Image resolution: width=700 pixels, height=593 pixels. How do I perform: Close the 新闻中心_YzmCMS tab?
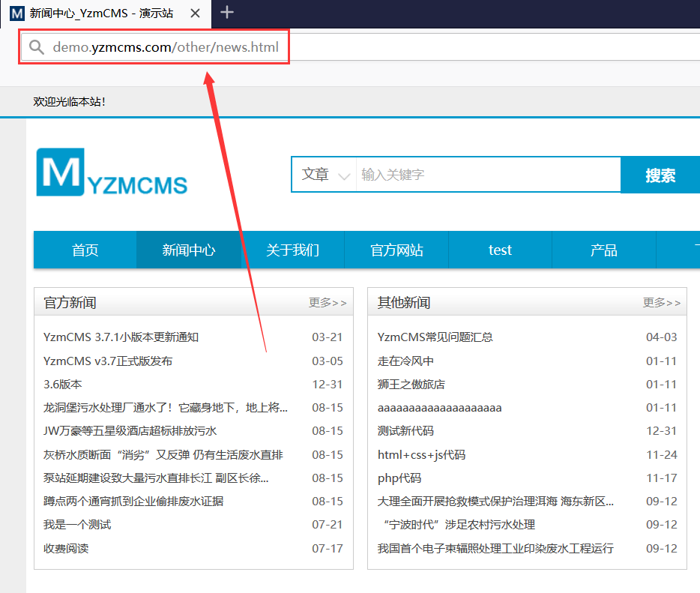195,13
